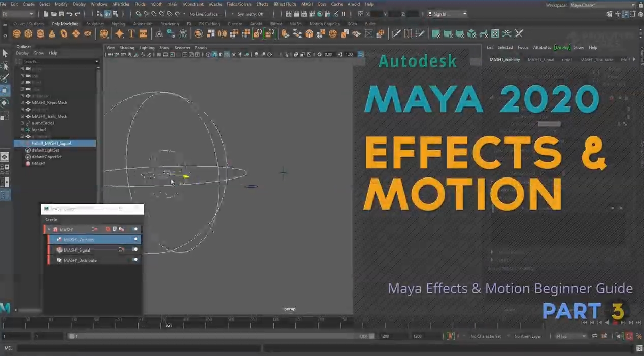Collapse the MASH1 network tree arrow
The image size is (644, 356).
49,230
